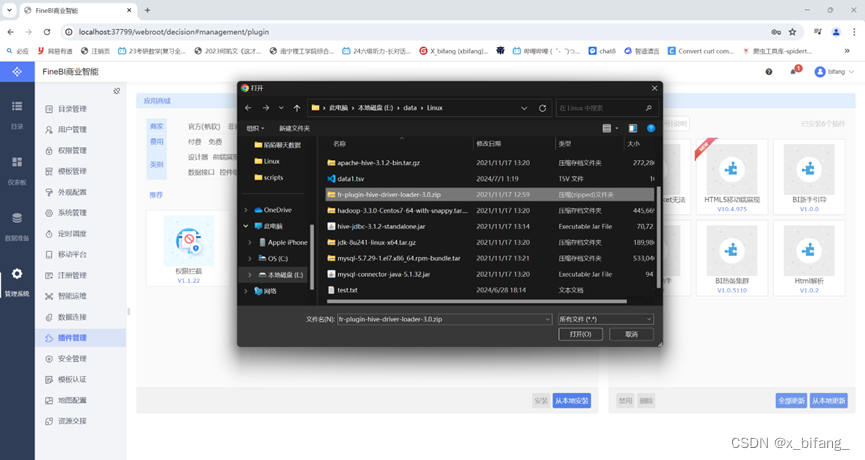Select the 管理系统 gear icon in left navigation
The width and height of the screenshot is (865, 460).
[x=17, y=274]
